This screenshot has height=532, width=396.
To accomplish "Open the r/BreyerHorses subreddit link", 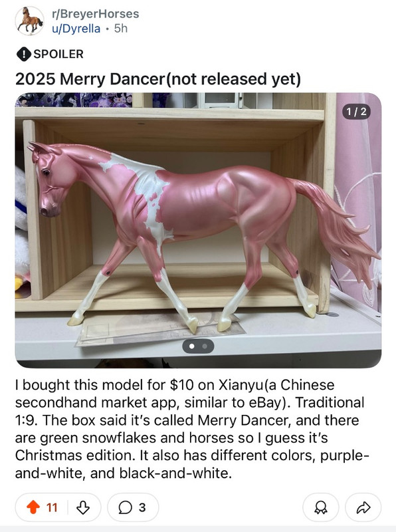I will pos(95,13).
